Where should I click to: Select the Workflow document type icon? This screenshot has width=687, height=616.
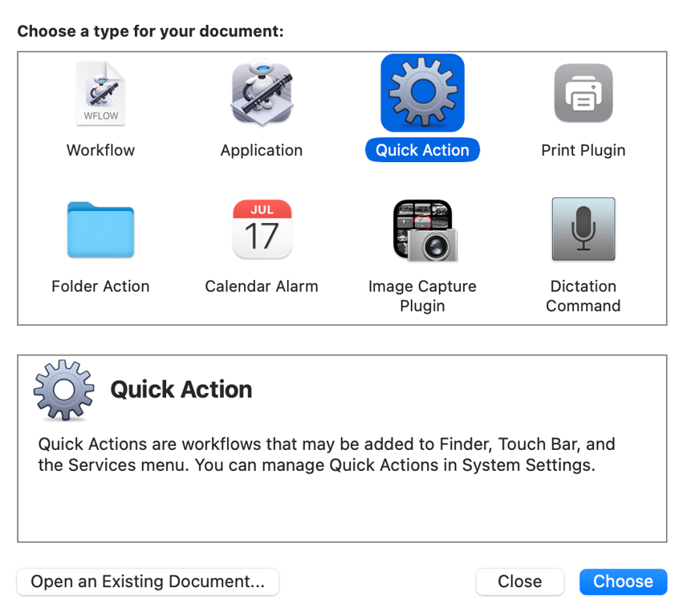click(x=100, y=92)
